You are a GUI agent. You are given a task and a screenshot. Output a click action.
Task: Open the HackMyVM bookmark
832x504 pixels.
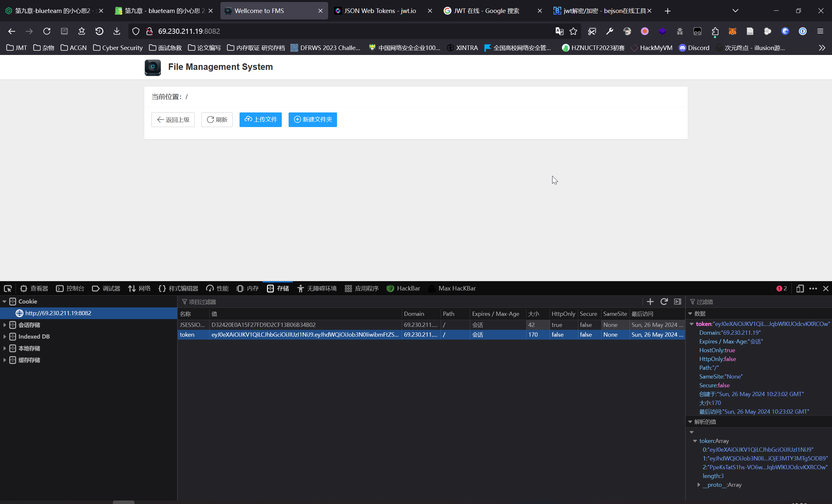[x=651, y=48]
